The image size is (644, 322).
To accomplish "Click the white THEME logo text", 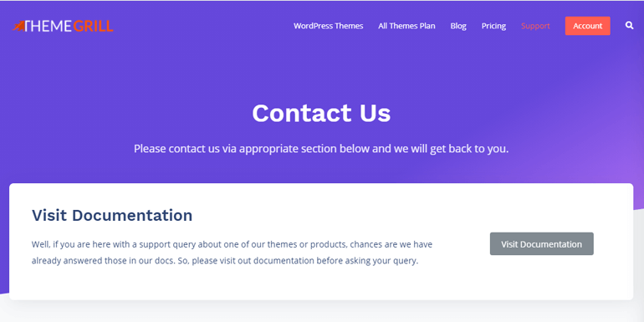I will click(49, 26).
